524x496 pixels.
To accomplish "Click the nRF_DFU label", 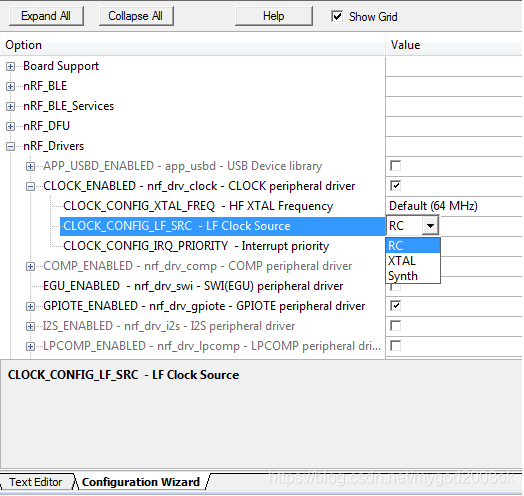I will coord(46,126).
